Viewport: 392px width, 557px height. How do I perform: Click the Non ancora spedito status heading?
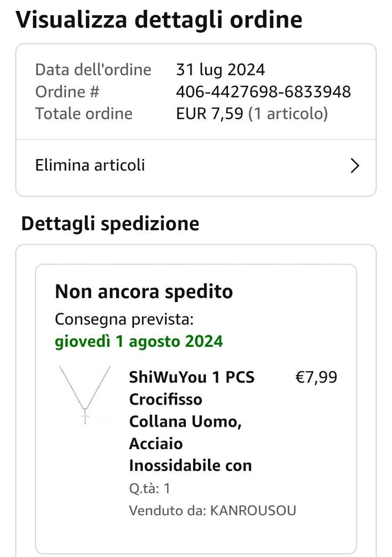144,292
